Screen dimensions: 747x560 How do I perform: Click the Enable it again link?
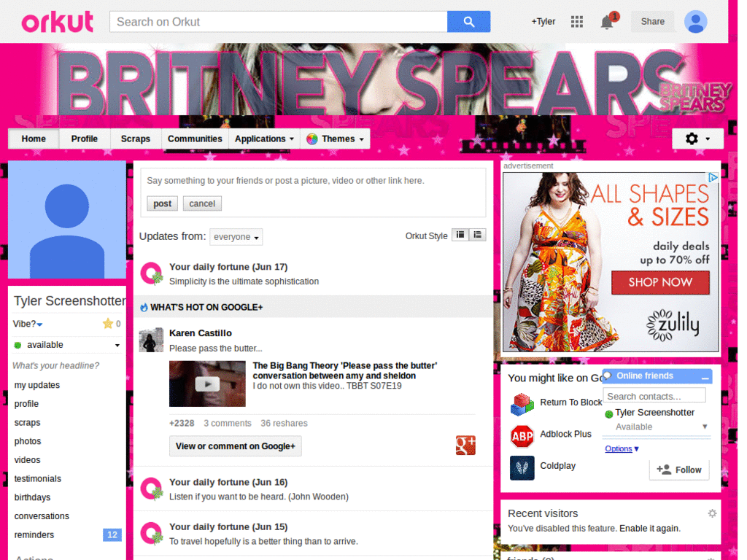click(649, 529)
